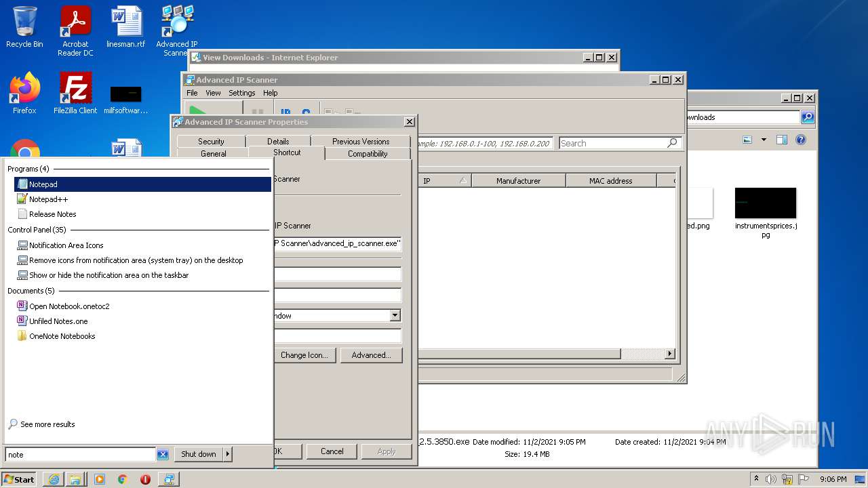The height and width of the screenshot is (488, 868).
Task: Close the Advanced IP Scanner Properties dialog
Action: pyautogui.click(x=409, y=122)
